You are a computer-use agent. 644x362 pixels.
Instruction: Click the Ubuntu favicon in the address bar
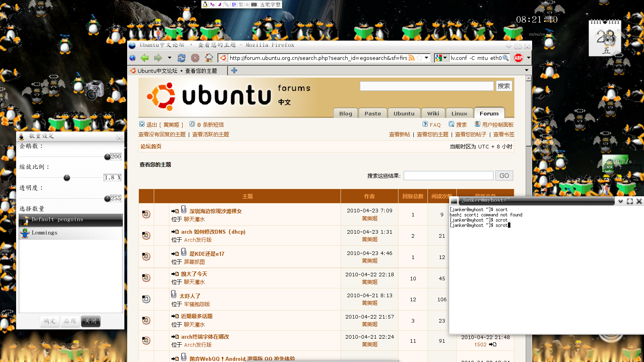(223, 58)
